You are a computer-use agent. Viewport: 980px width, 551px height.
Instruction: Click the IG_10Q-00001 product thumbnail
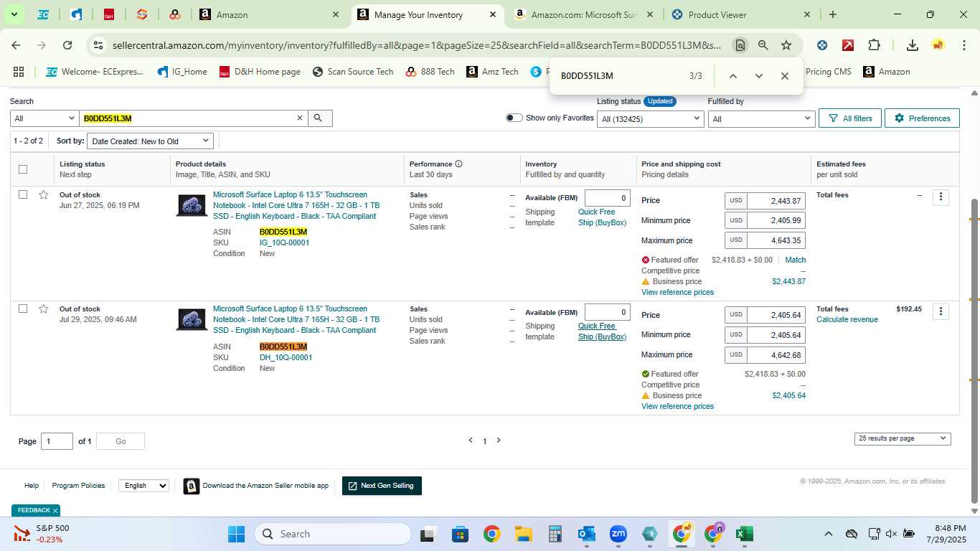point(192,205)
